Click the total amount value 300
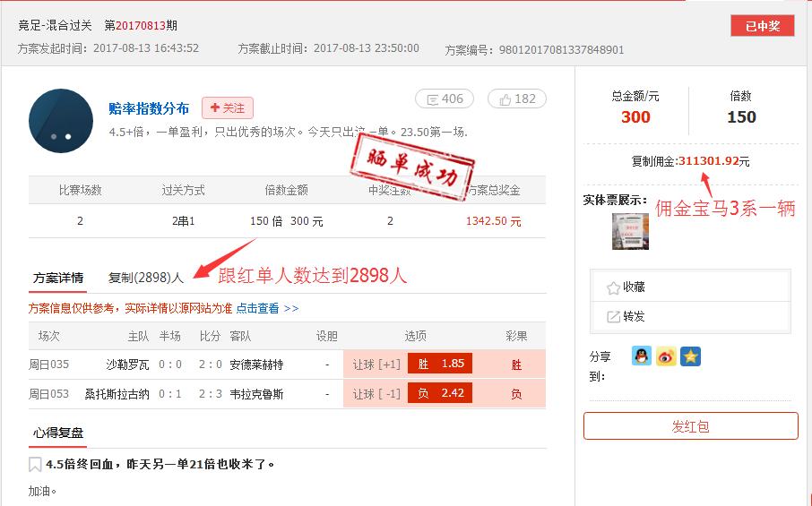This screenshot has height=506, width=812. click(x=635, y=117)
